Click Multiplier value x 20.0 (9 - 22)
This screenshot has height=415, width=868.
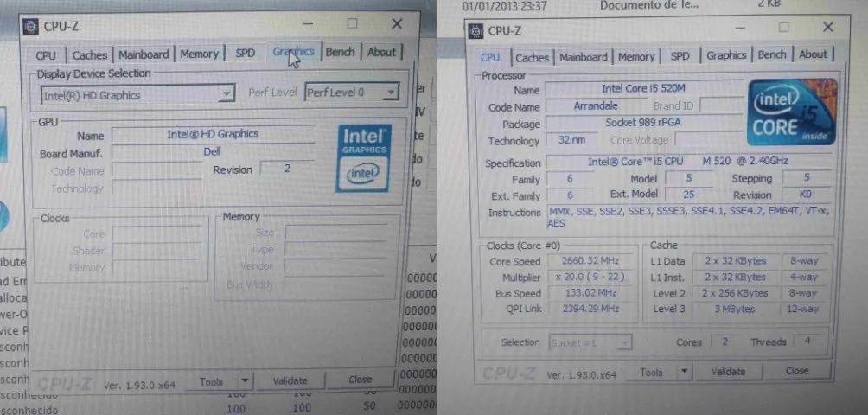pos(590,277)
